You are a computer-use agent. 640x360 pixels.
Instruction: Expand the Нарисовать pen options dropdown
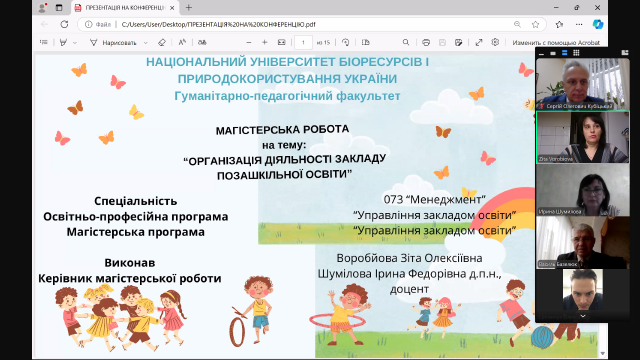[x=146, y=42]
